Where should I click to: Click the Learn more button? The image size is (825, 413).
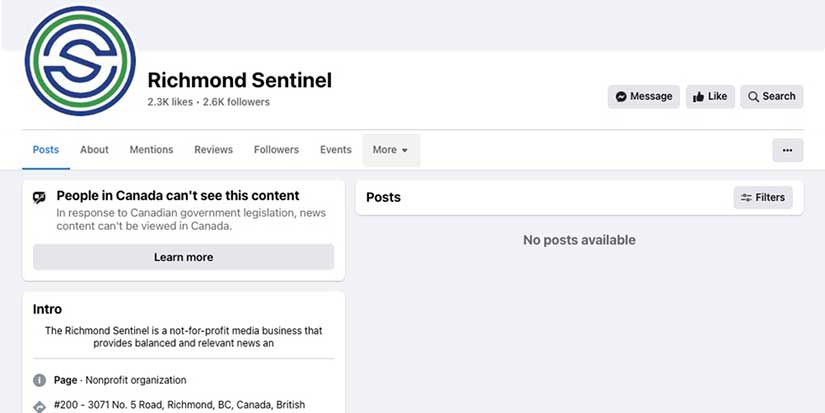(184, 257)
